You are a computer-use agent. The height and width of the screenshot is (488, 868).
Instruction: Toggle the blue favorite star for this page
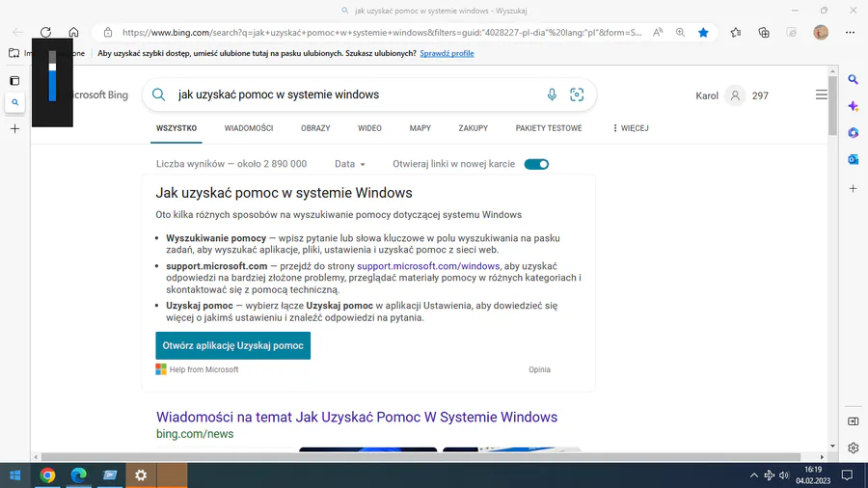(704, 32)
